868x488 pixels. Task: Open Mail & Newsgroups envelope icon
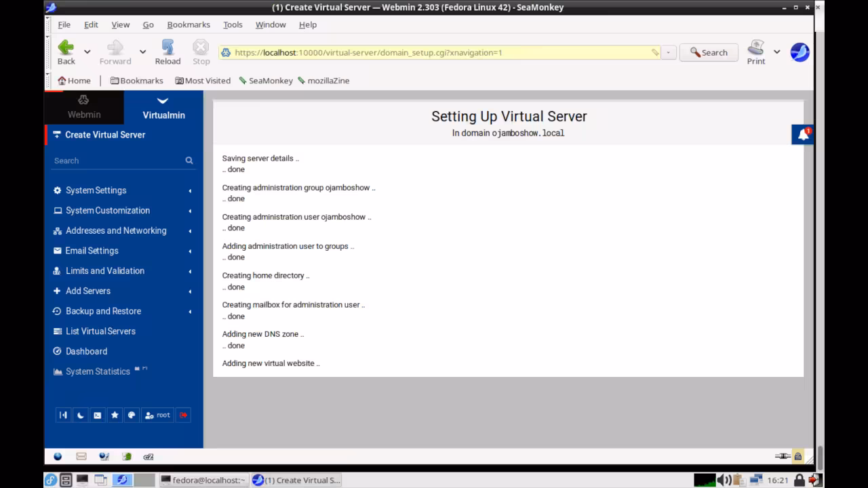point(81,456)
